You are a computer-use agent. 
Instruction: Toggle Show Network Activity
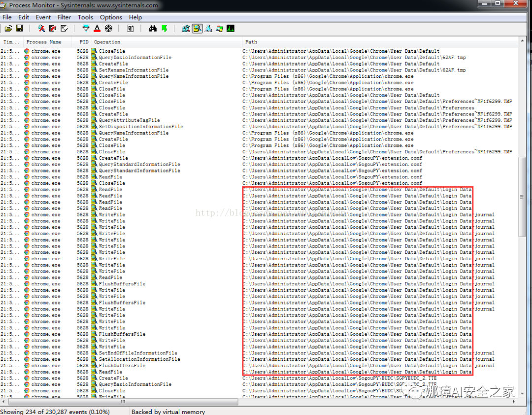pos(208,29)
